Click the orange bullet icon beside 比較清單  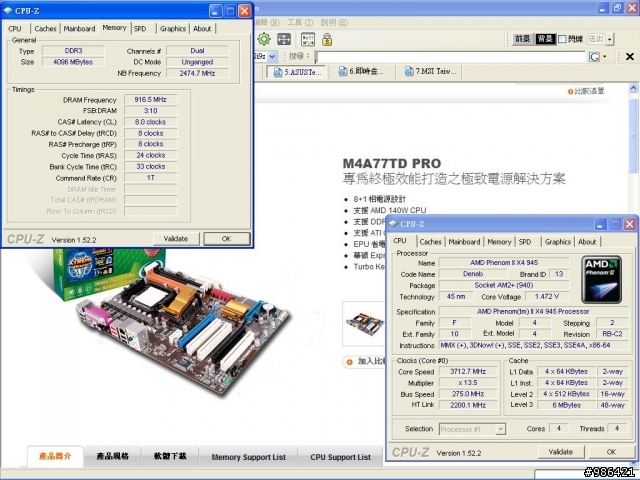coord(570,92)
